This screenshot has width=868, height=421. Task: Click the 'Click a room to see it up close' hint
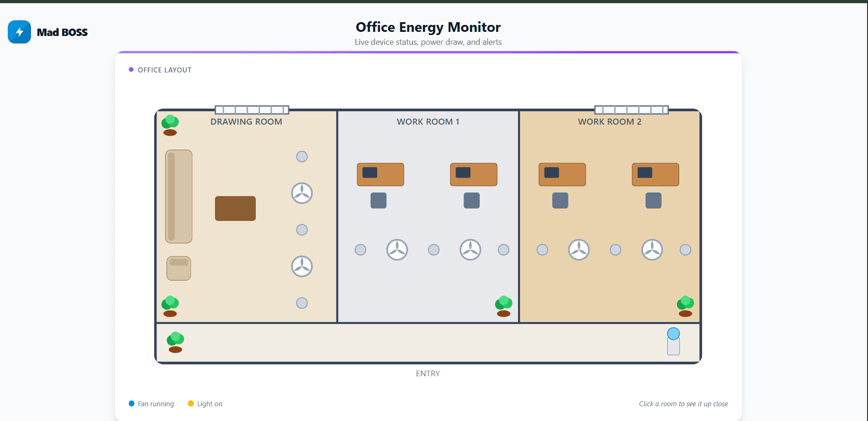[x=683, y=404]
